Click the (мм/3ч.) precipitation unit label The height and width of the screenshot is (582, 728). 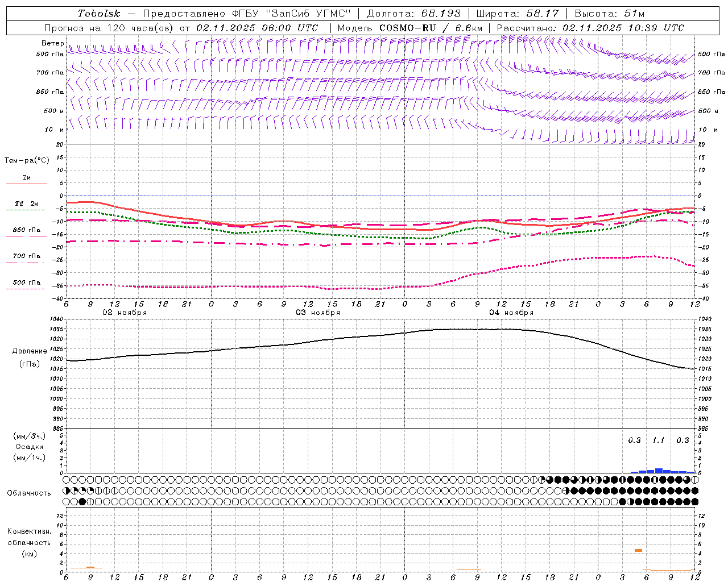(x=30, y=436)
